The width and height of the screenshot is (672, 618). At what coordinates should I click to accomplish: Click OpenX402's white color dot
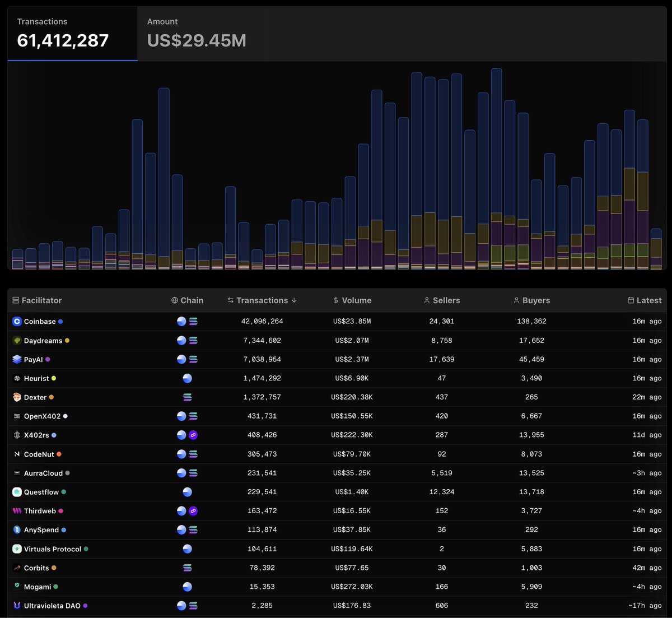(x=66, y=416)
